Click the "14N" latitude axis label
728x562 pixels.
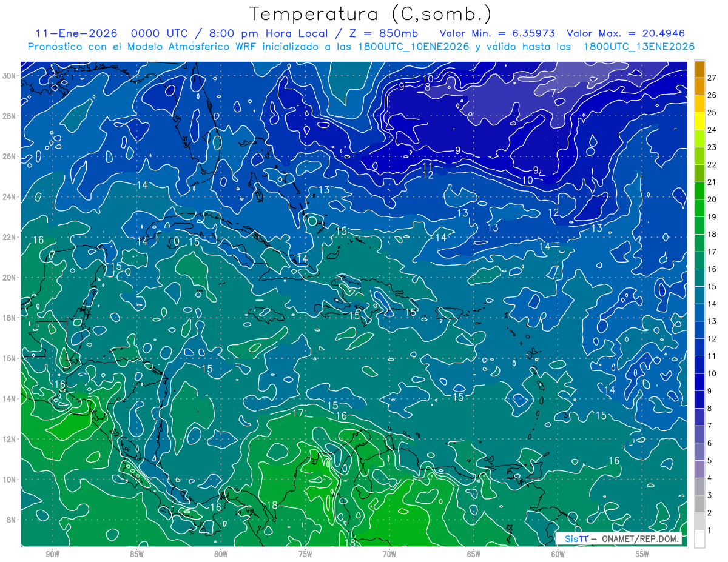coord(10,398)
